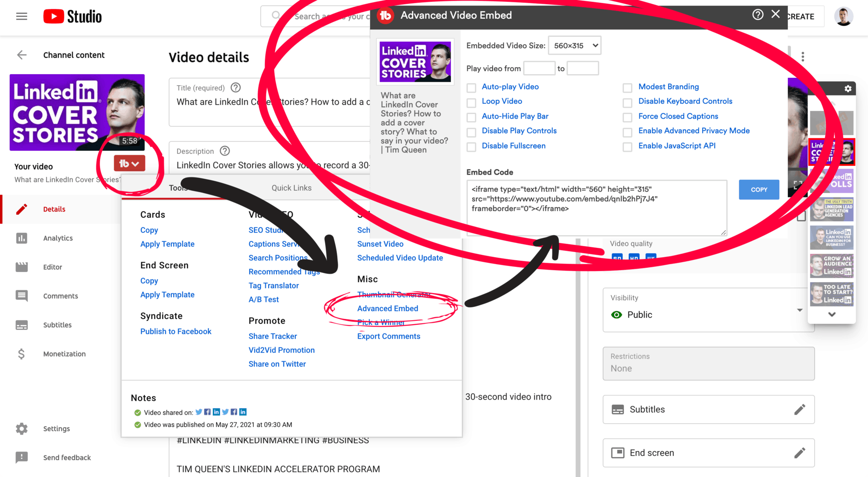Click the Send feedback icon

point(21,457)
